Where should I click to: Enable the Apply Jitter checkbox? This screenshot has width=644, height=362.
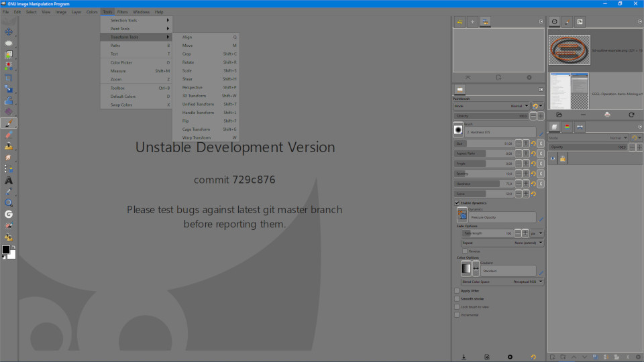(458, 291)
